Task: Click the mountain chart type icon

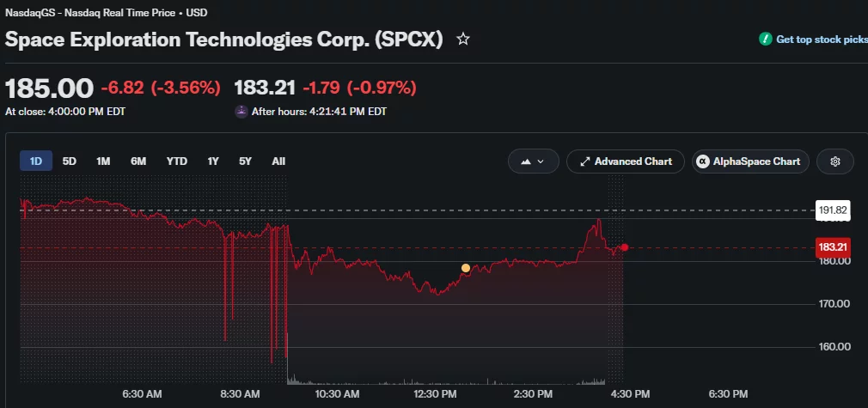Action: click(x=526, y=161)
